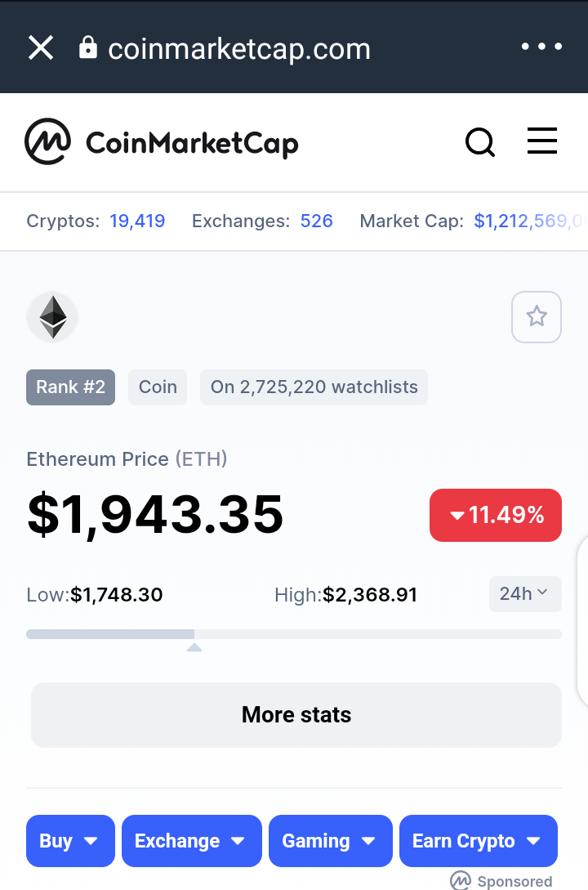Open the Cryptos 19,419 link

[137, 221]
